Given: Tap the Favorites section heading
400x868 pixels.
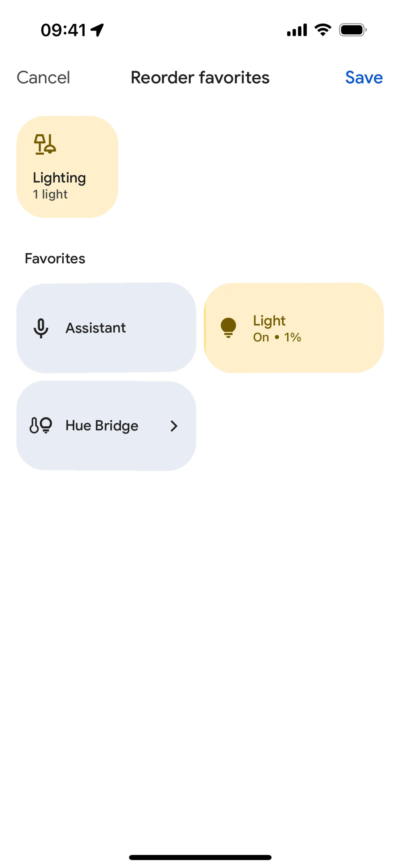Looking at the screenshot, I should tap(55, 258).
